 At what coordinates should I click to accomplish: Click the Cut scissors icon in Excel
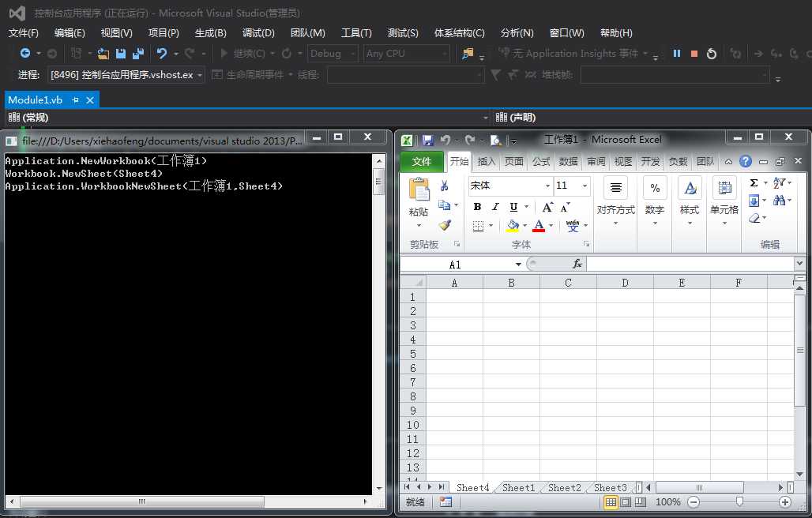pos(445,186)
